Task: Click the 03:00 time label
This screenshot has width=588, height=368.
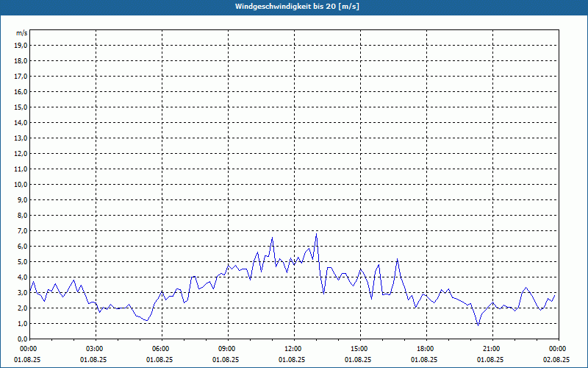Action: 96,349
